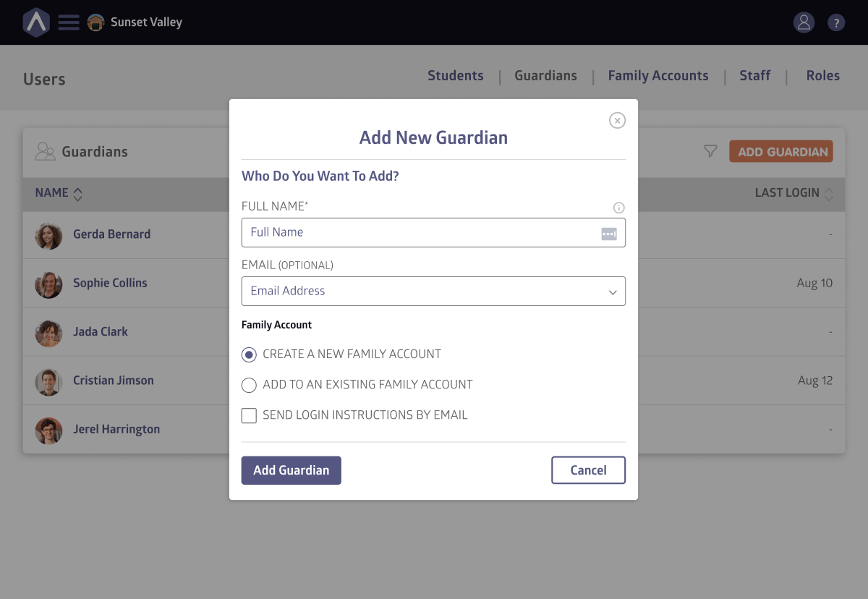Open the hamburger navigation menu
Viewport: 868px width, 599px height.
69,22
